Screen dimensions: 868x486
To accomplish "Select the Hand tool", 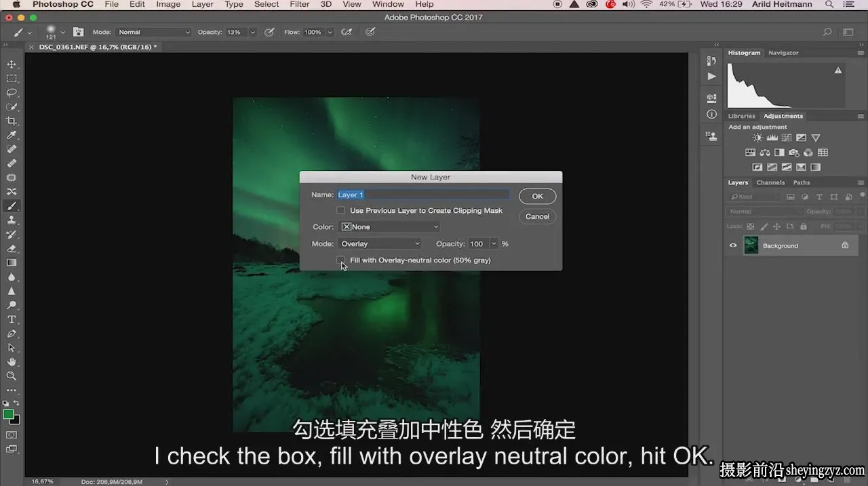I will 12,362.
